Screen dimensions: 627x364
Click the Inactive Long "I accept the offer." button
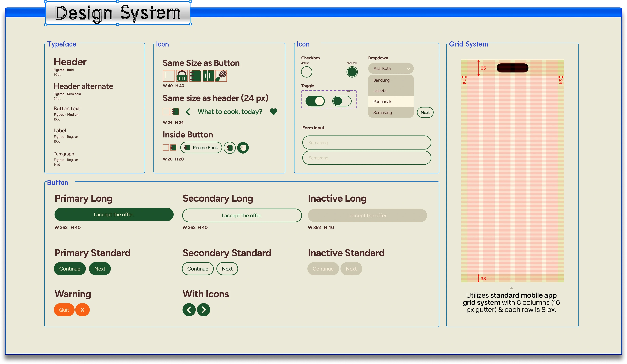(367, 215)
